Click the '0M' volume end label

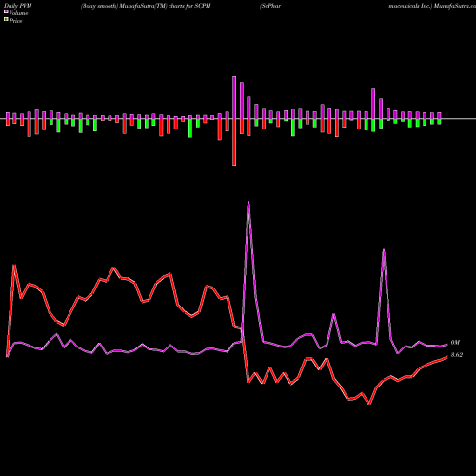[455, 343]
